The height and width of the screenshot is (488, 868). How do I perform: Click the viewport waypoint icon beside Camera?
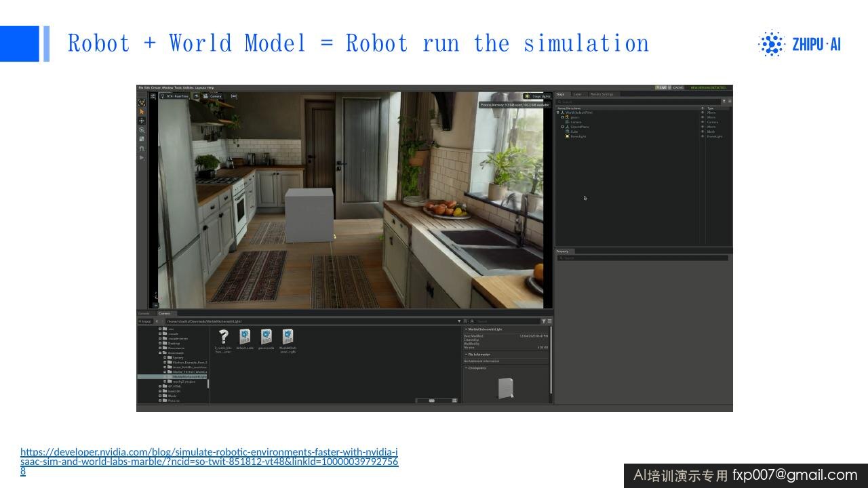(x=234, y=96)
